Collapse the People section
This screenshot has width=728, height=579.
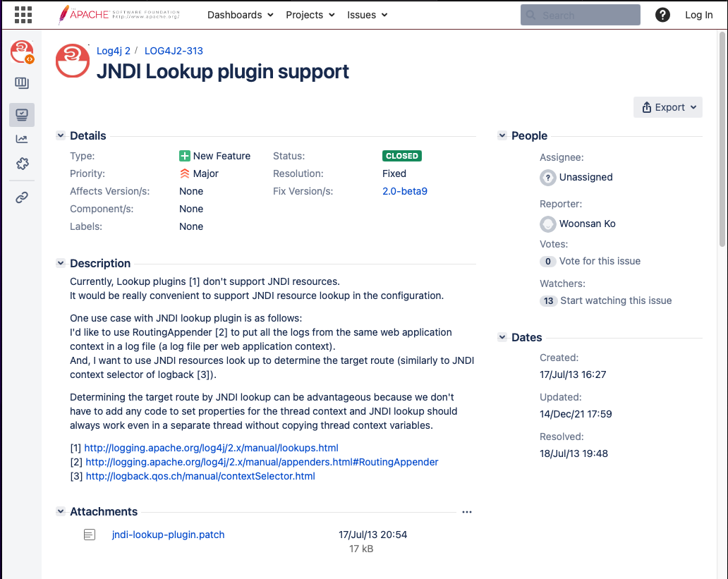click(x=502, y=135)
